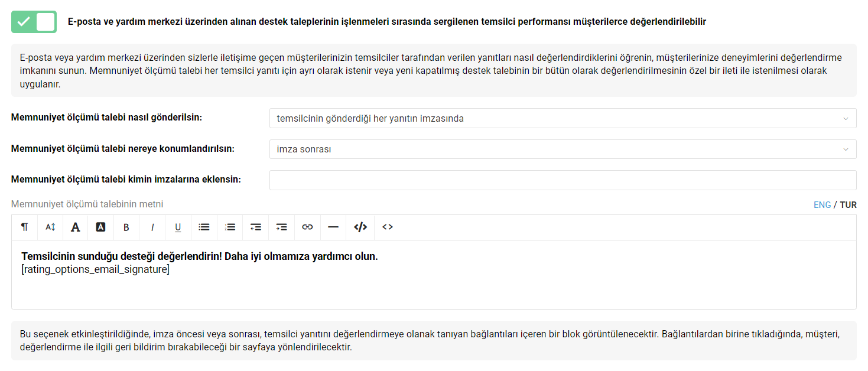This screenshot has height=371, width=868.
Task: Choose the text color tool
Action: pyautogui.click(x=76, y=227)
